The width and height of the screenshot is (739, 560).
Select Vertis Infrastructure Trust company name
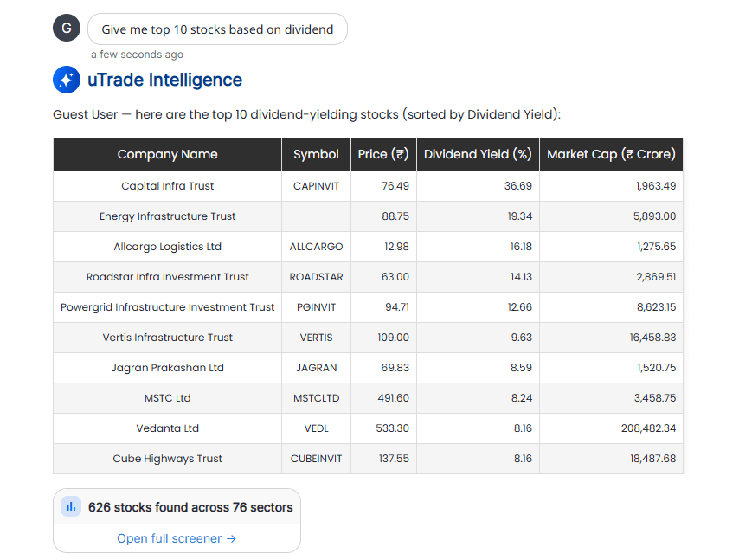167,337
